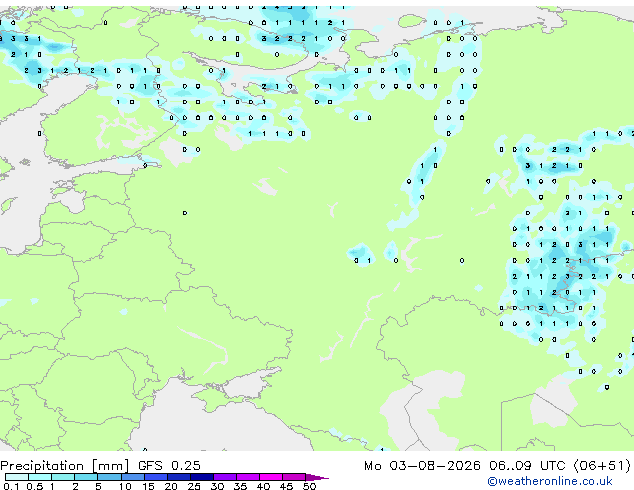The height and width of the screenshot is (490, 634).
Task: Click the Precipitation [mm] GFS 0.25 title
Action: point(100,466)
